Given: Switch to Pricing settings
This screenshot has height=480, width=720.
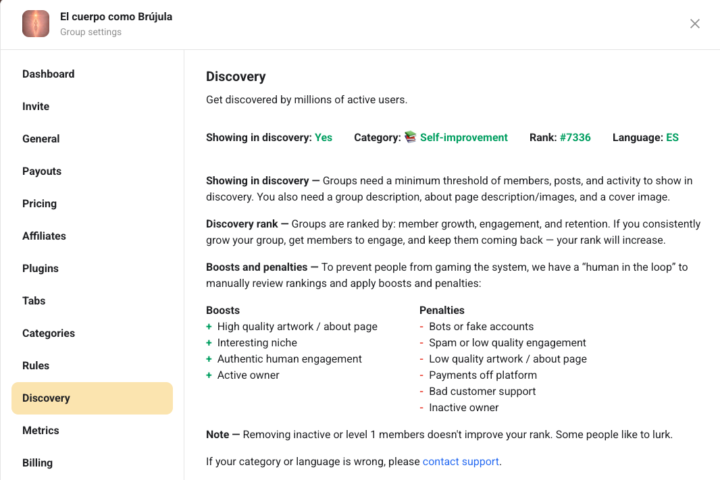Looking at the screenshot, I should tap(40, 204).
